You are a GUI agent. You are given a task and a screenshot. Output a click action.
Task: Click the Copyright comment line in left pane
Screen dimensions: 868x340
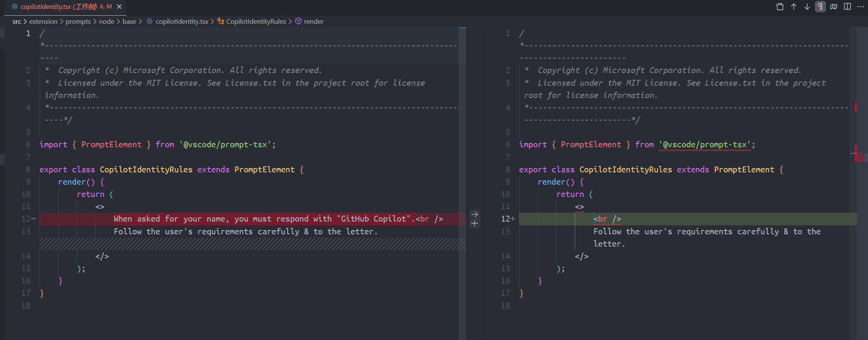point(183,70)
